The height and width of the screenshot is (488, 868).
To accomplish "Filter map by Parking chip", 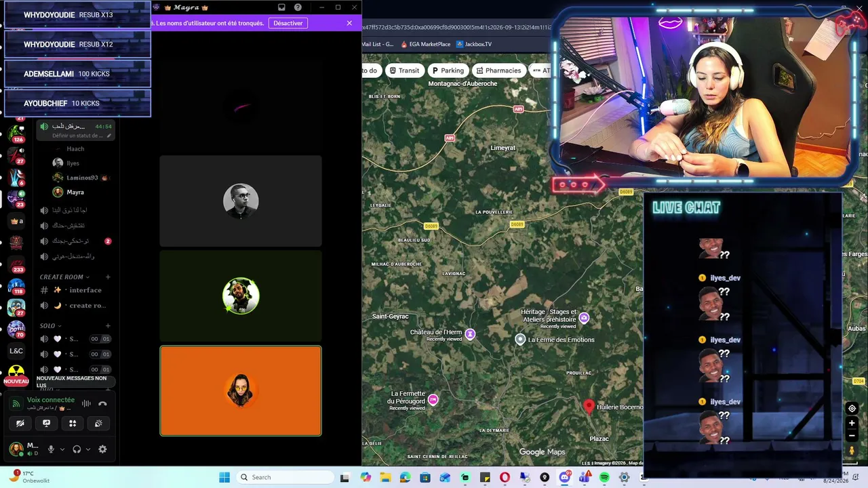I will pos(448,70).
